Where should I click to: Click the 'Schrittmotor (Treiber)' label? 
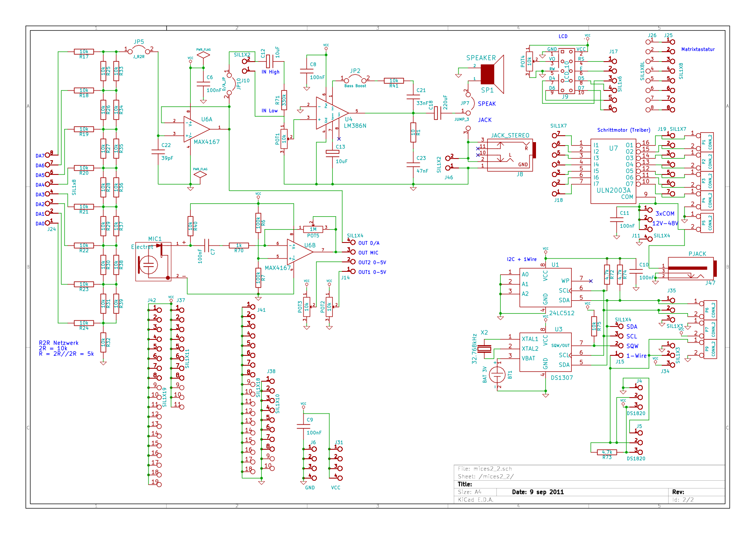point(624,130)
